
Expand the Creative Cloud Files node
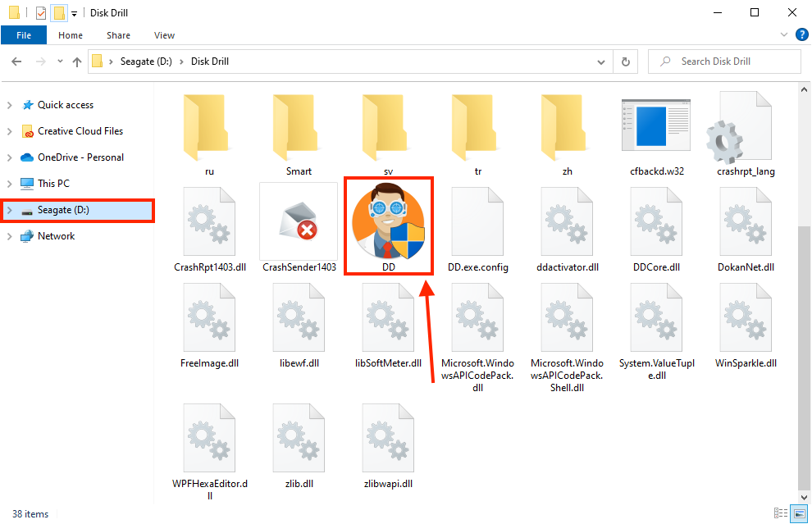tap(9, 131)
